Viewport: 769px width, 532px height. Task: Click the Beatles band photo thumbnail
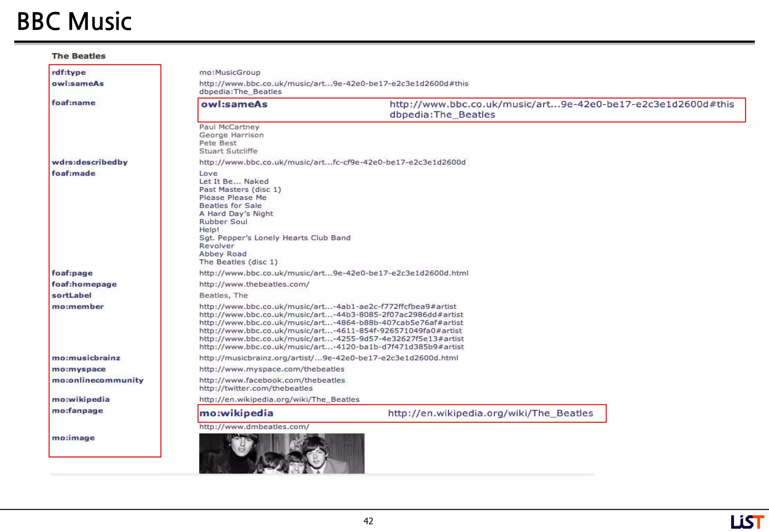[281, 453]
